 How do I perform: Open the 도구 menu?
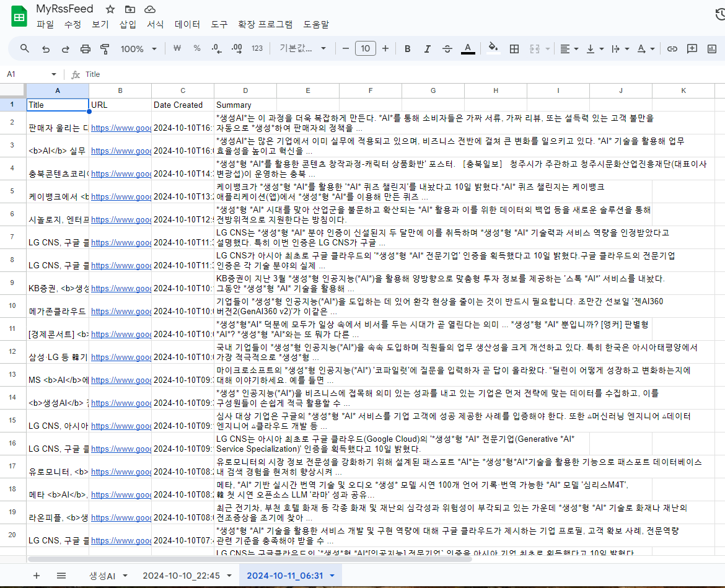[x=219, y=25]
